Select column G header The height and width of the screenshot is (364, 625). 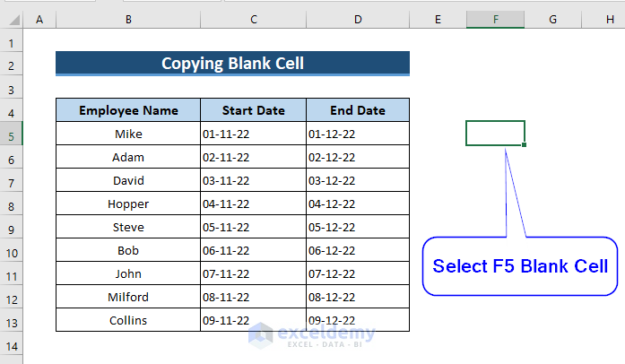553,19
